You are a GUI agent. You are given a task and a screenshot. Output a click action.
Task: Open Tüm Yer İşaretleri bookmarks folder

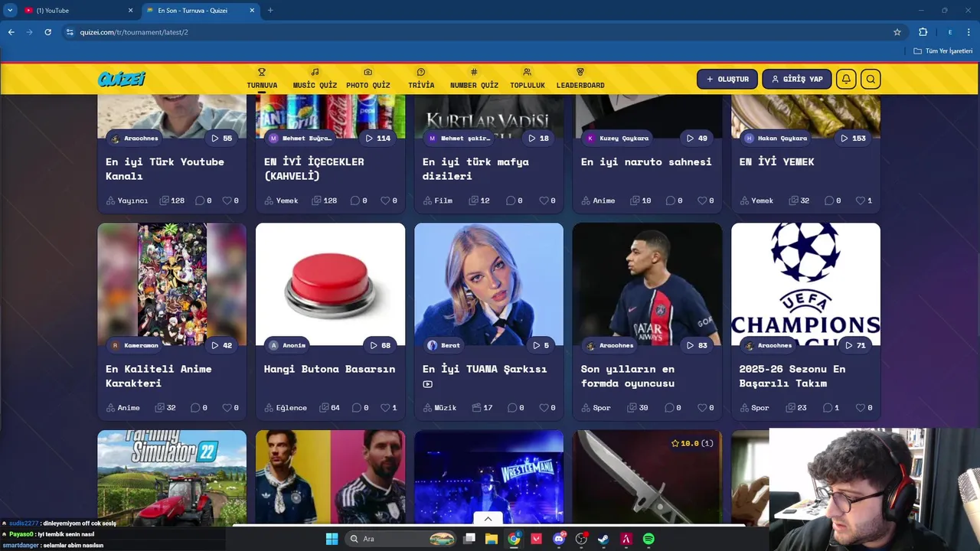942,51
